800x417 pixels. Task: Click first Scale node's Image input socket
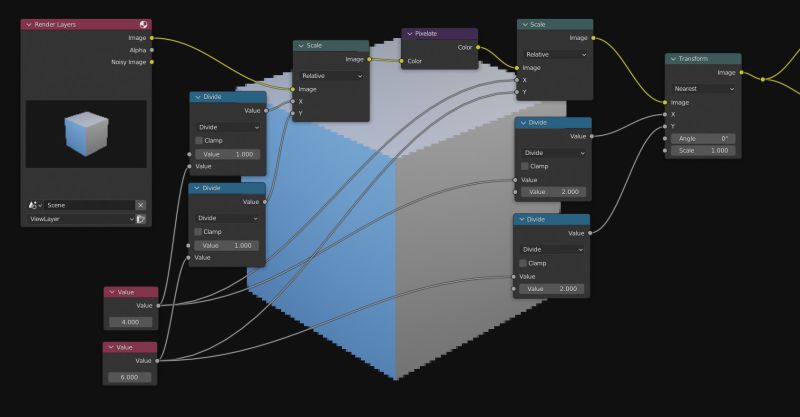tap(293, 89)
